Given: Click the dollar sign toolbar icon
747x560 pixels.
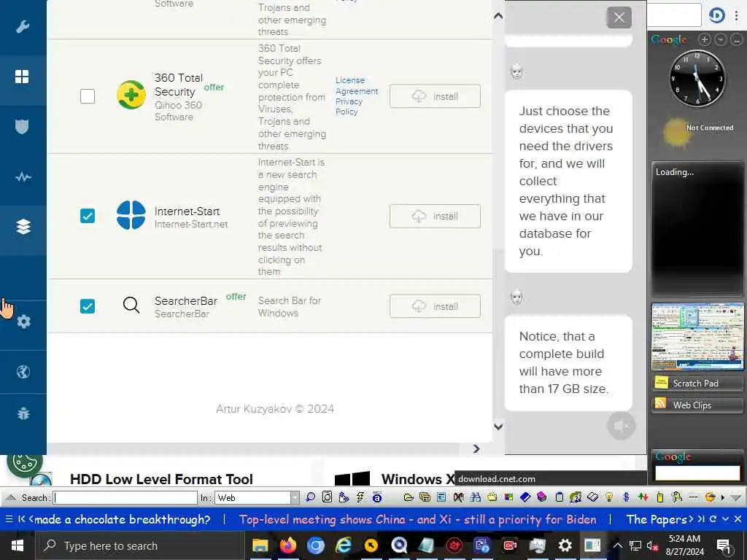Looking at the screenshot, I should pos(626,497).
